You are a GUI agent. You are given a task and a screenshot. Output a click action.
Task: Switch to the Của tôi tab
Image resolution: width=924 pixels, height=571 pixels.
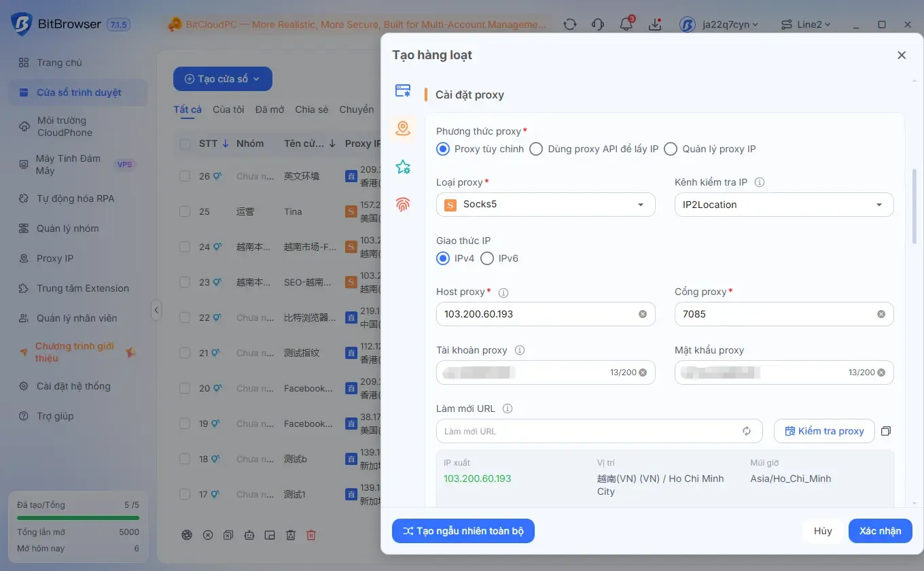tap(228, 109)
